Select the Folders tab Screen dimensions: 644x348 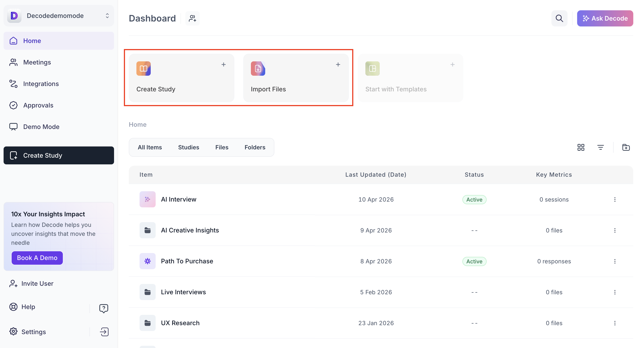pyautogui.click(x=255, y=147)
